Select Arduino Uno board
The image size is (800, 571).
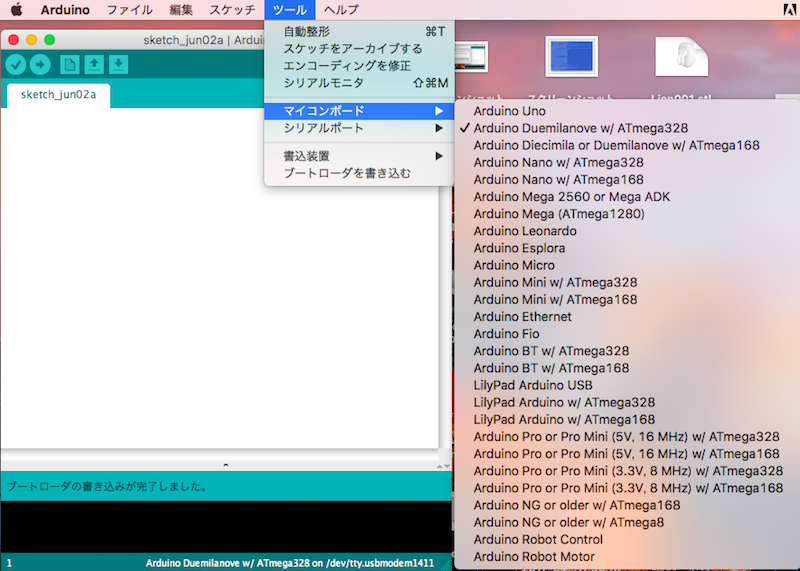[627, 111]
